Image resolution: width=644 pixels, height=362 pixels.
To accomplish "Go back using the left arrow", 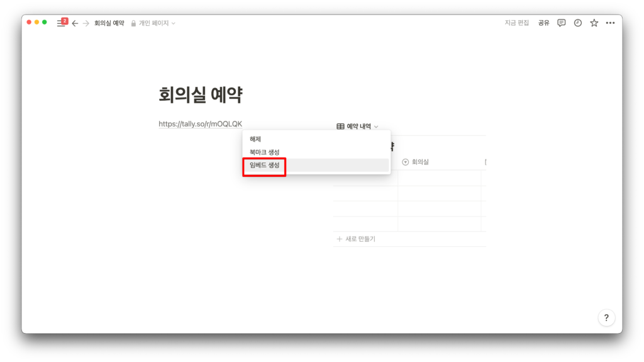I will pyautogui.click(x=75, y=23).
